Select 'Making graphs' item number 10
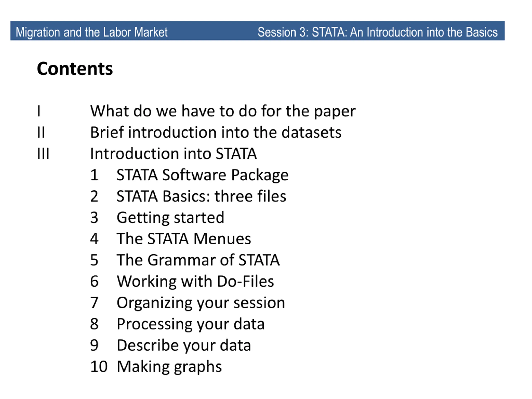The height and width of the screenshot is (399, 532). point(169,367)
